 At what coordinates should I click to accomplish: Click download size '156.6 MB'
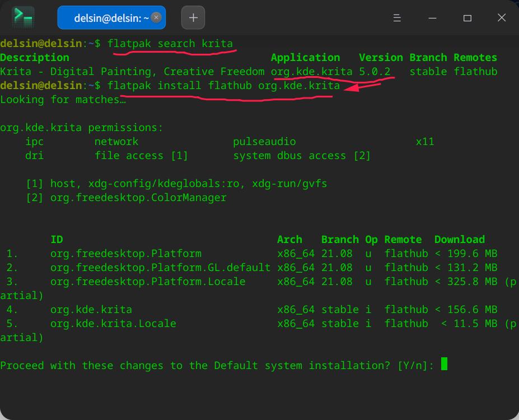pyautogui.click(x=472, y=310)
